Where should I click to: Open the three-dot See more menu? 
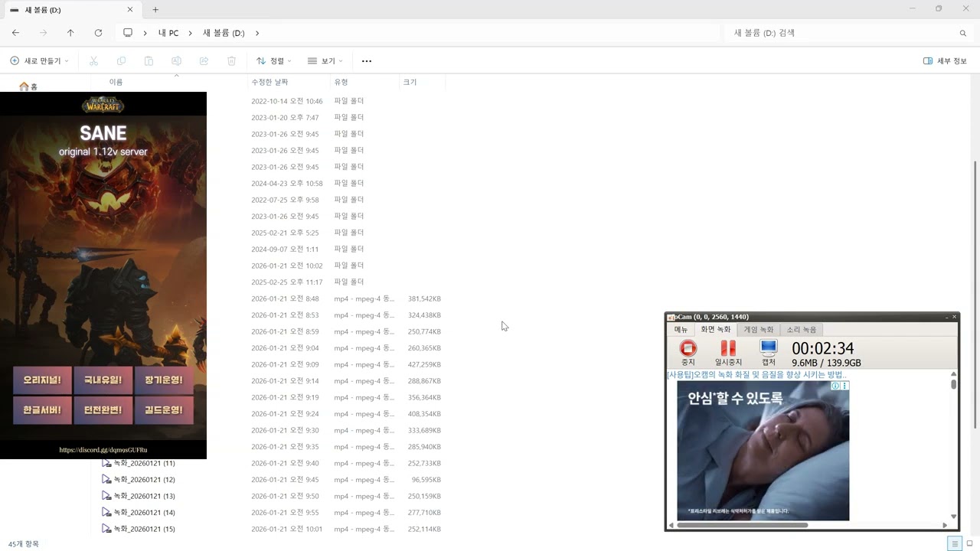tap(366, 60)
